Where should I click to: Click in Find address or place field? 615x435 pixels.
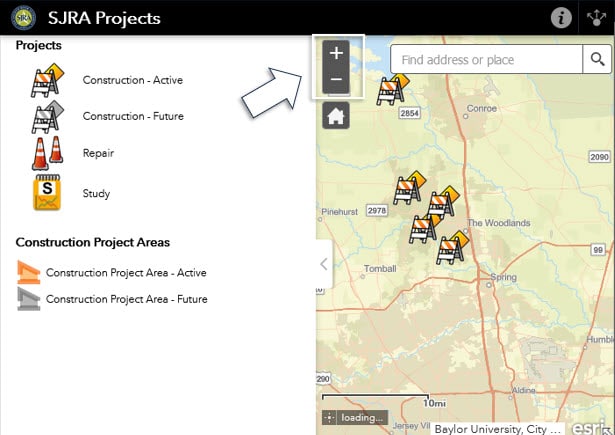point(486,59)
